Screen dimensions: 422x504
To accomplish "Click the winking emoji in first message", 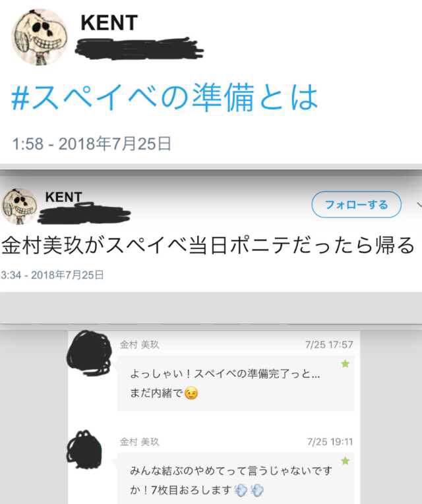I will click(x=191, y=393).
